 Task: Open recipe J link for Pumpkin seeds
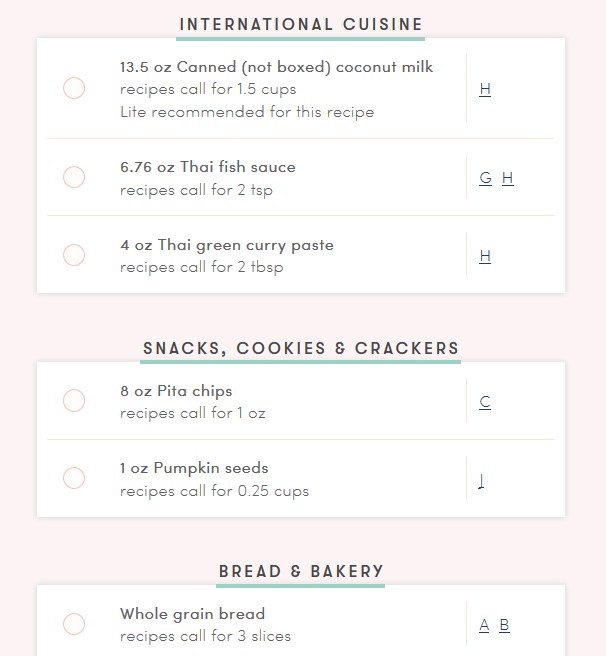pyautogui.click(x=481, y=480)
